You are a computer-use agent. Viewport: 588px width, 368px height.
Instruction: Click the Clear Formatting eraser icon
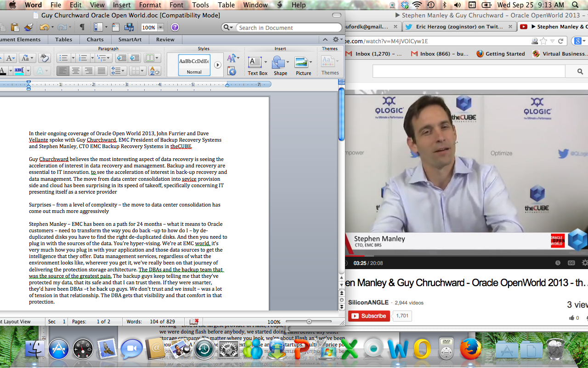[x=44, y=58]
